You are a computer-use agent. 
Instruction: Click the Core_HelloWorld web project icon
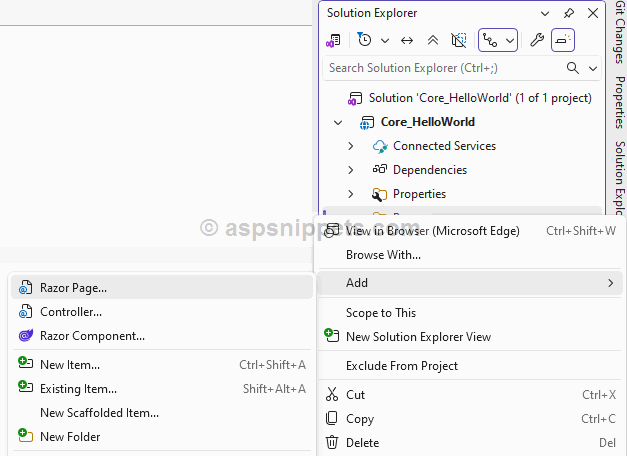(x=367, y=123)
